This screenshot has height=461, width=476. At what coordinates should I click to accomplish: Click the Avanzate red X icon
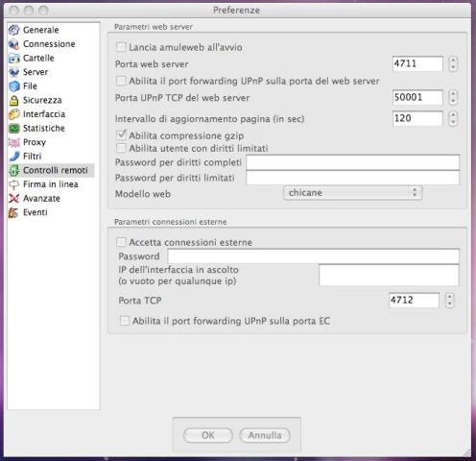pos(14,199)
